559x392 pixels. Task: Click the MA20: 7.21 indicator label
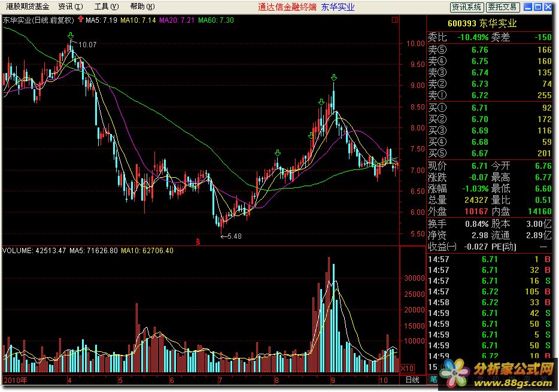(x=177, y=20)
